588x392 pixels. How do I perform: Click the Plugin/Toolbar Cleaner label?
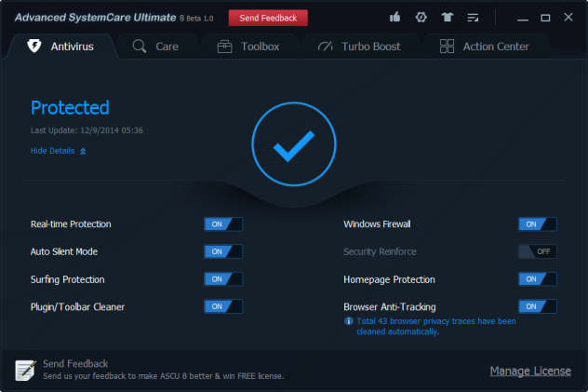tap(77, 307)
